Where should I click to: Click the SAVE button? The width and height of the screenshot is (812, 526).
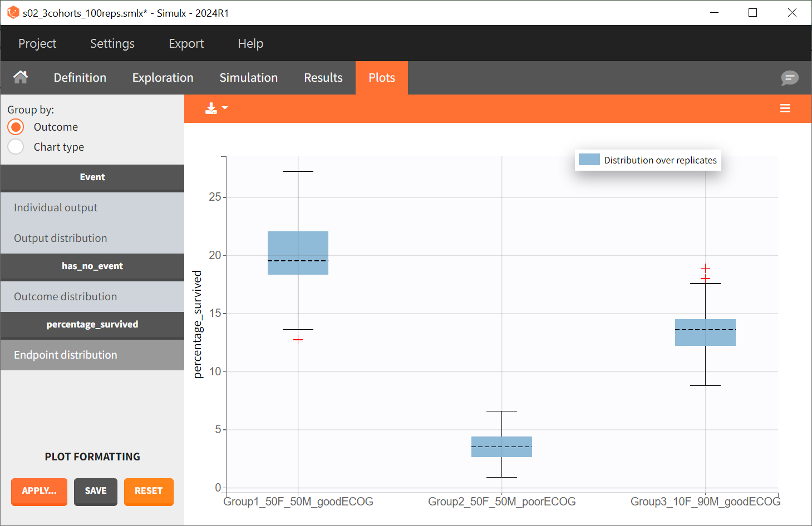pos(96,491)
